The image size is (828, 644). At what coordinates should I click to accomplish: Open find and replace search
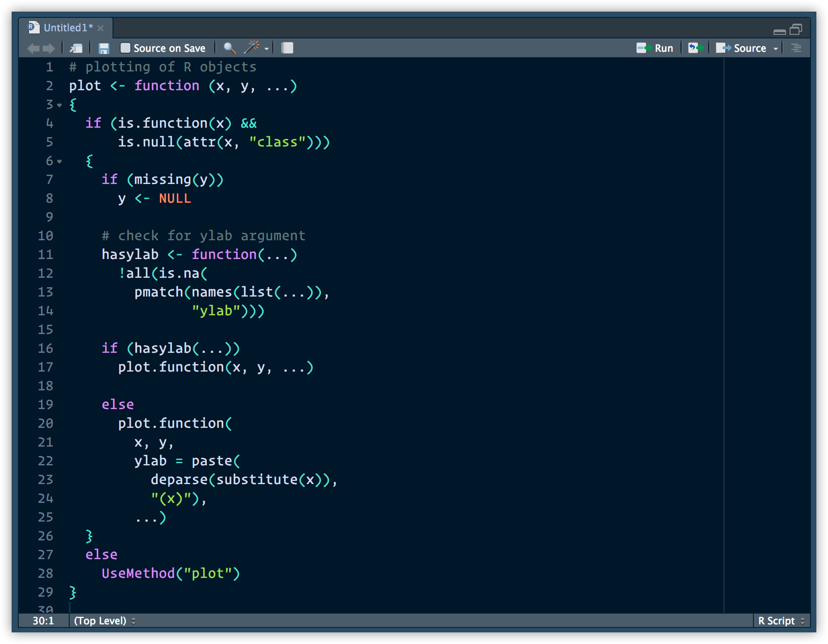point(230,48)
